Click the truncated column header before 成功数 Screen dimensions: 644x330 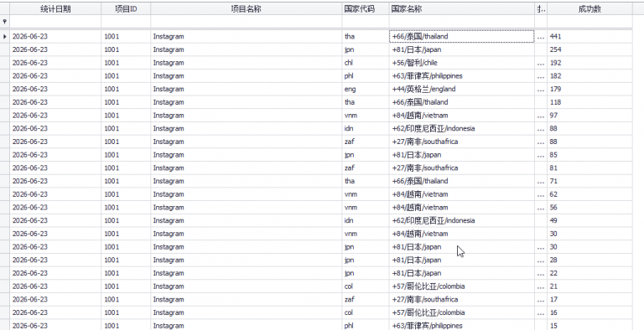click(541, 9)
